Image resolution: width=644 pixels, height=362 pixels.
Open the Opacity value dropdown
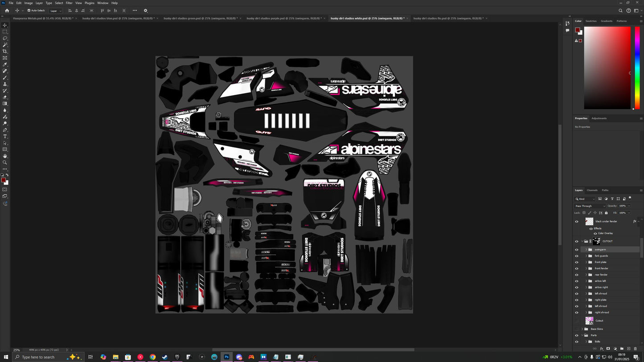click(629, 206)
